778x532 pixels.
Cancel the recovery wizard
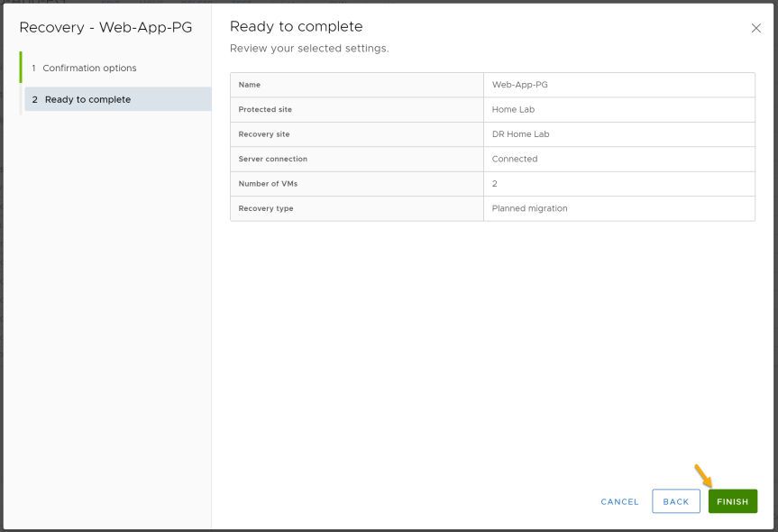[x=619, y=501]
